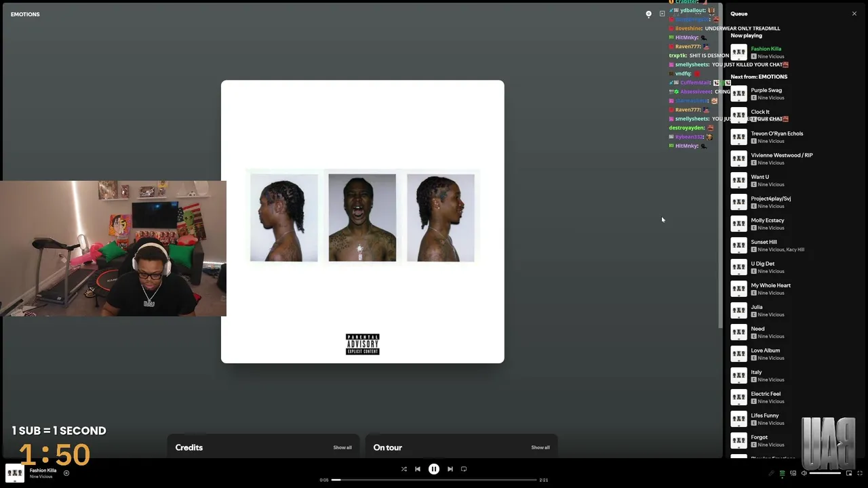This screenshot has height=488, width=868.
Task: Click the EMOTIONS album title header
Action: coord(25,14)
